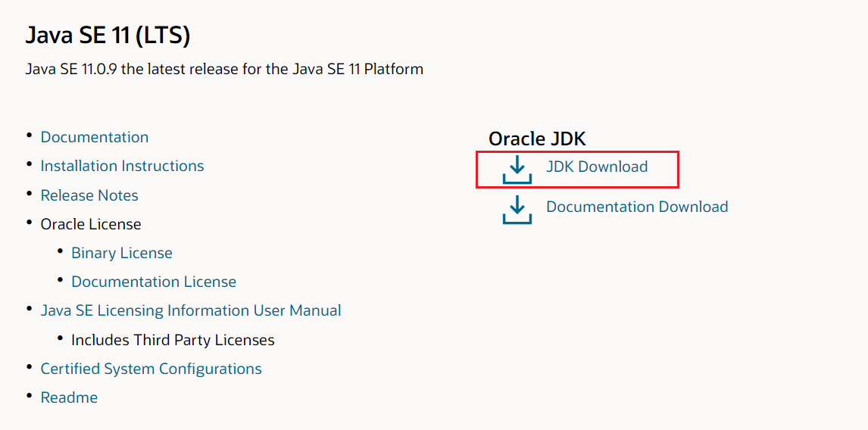Open the JDK Download link
The image size is (868, 430).
coord(597,167)
